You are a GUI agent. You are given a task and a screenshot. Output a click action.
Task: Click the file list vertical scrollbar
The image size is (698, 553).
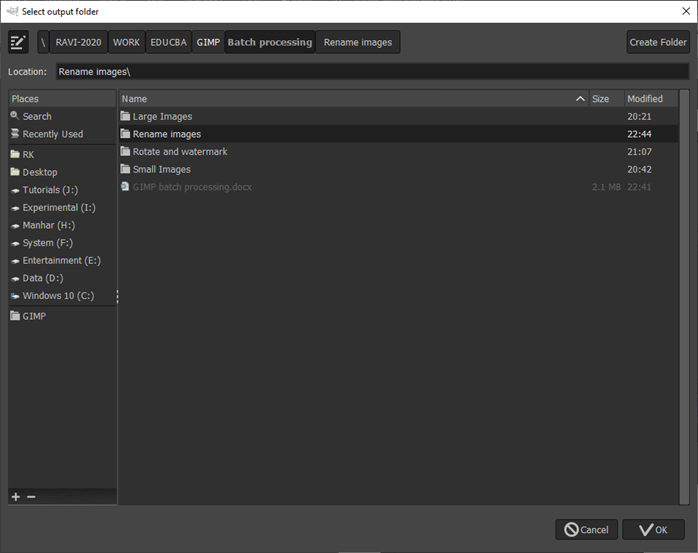684,297
